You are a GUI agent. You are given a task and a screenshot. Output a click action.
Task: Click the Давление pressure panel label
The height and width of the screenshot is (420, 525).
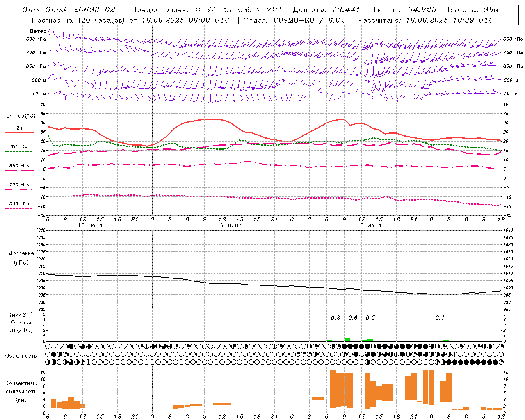[21, 253]
